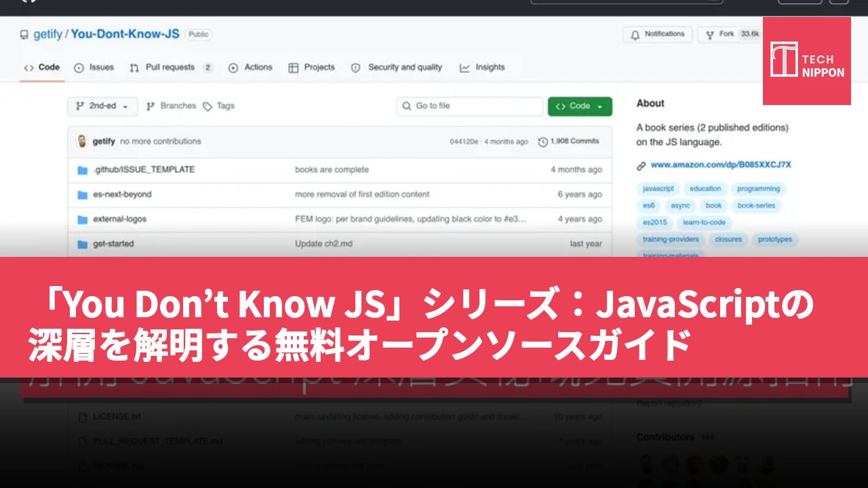Open the es-next-beyond folder
Screen dimensions: 868x488
click(122, 195)
